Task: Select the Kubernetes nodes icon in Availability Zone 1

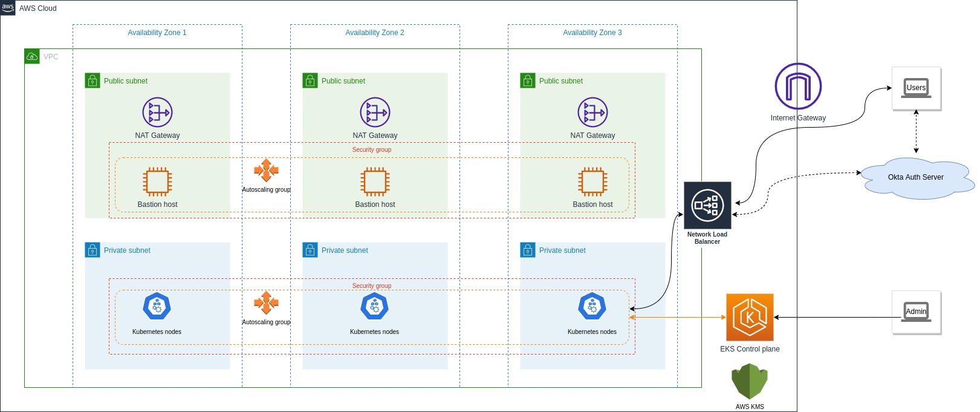Action: (157, 307)
